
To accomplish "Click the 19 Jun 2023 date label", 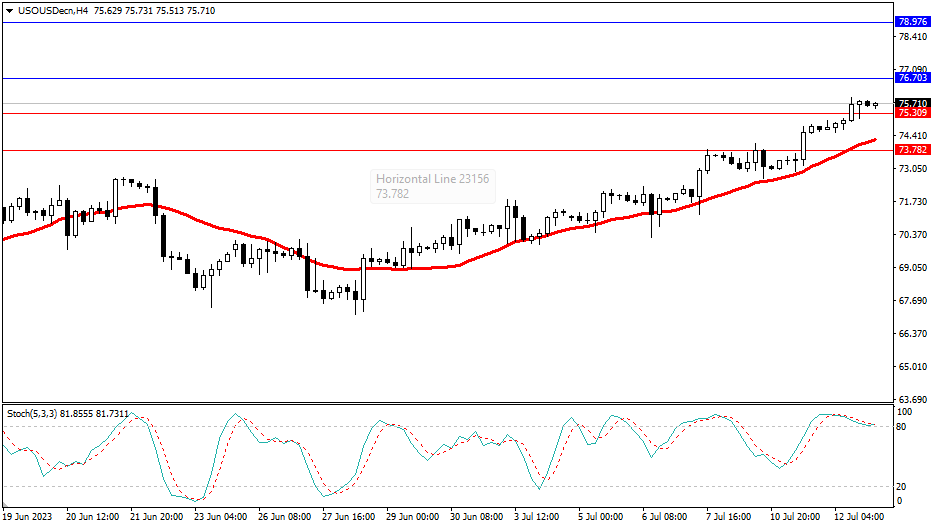I will pyautogui.click(x=29, y=517).
